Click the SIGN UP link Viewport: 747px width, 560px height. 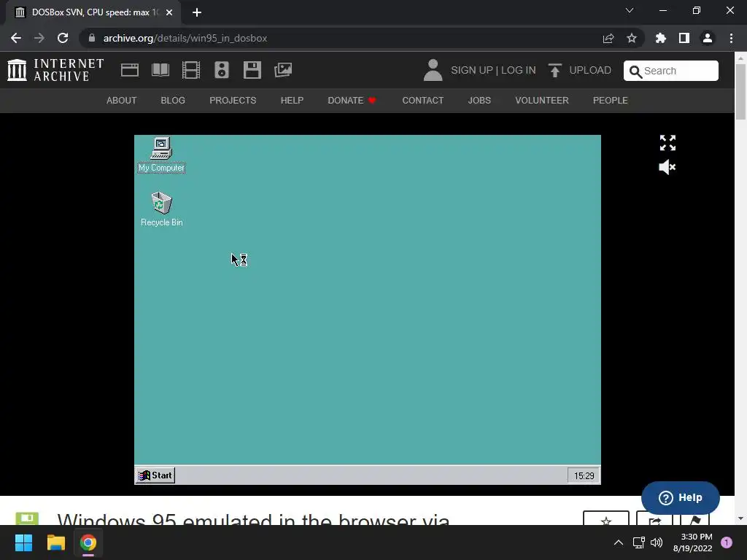coord(472,71)
